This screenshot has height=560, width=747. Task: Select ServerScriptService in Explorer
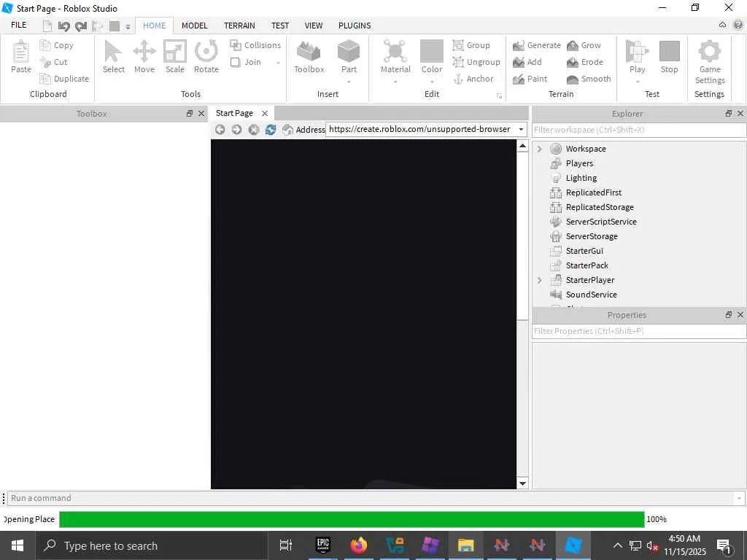(x=601, y=222)
